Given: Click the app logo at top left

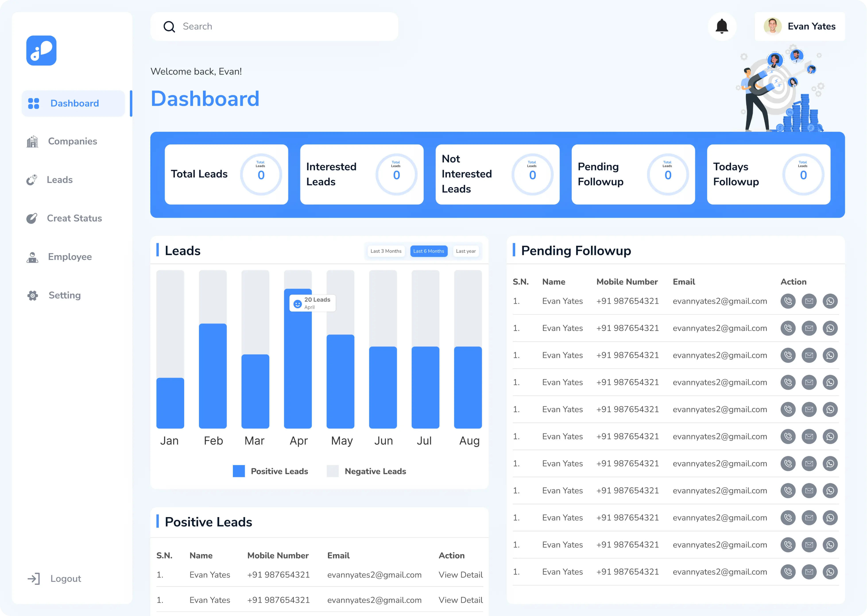Looking at the screenshot, I should pyautogui.click(x=41, y=50).
